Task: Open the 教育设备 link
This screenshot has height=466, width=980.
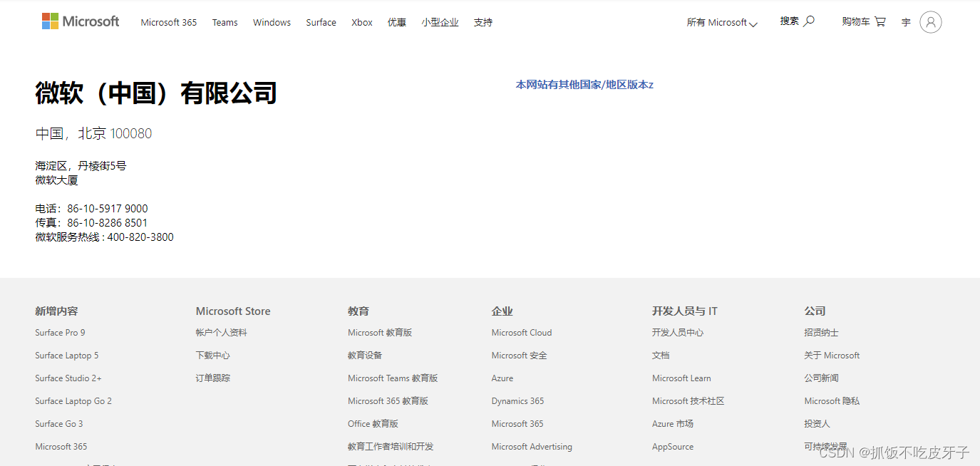Action: (x=365, y=356)
